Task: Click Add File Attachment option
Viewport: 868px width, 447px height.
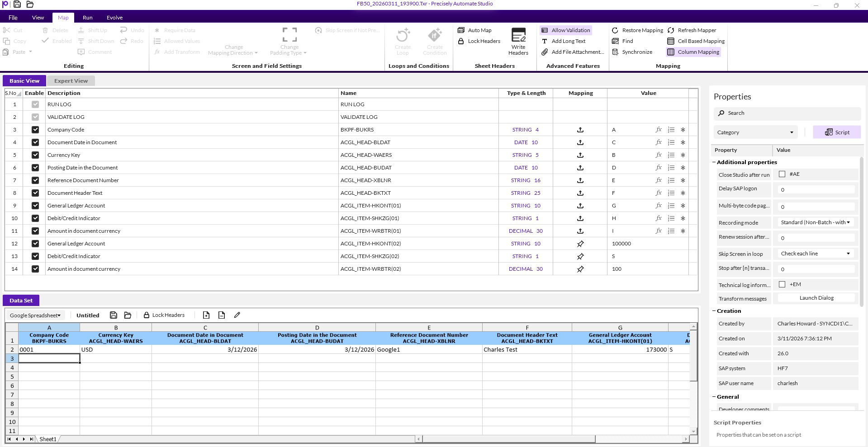Action: (x=573, y=52)
